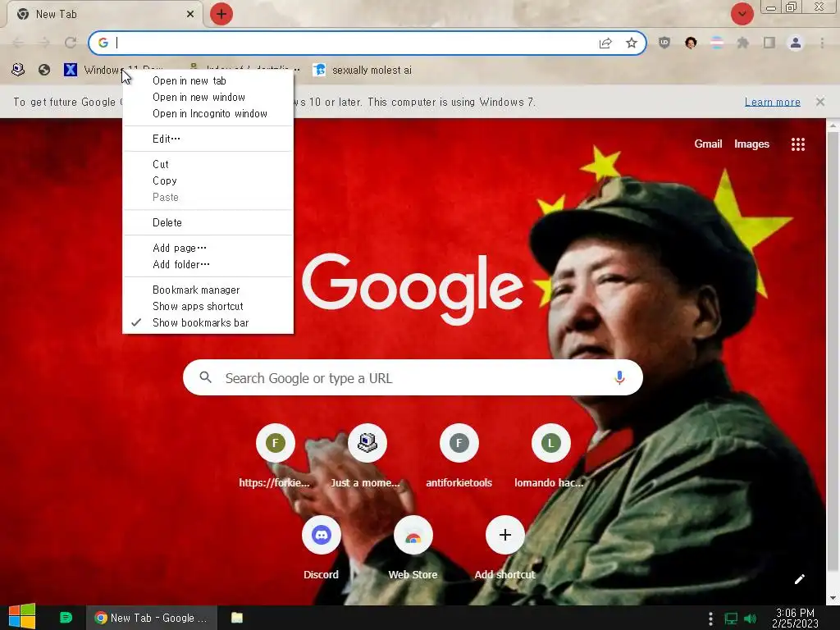Choose Cut from the context menu
This screenshot has width=840, height=630.
[x=208, y=164]
